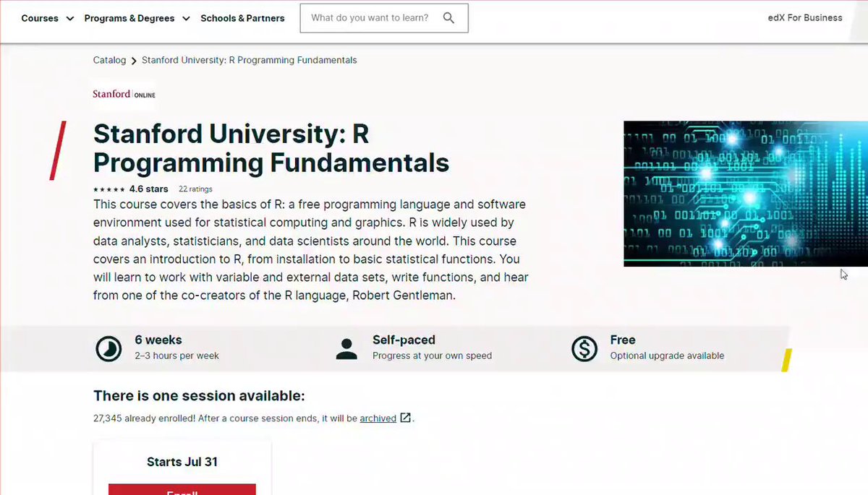The width and height of the screenshot is (868, 495).
Task: Click the red Enroll button
Action: [x=182, y=489]
